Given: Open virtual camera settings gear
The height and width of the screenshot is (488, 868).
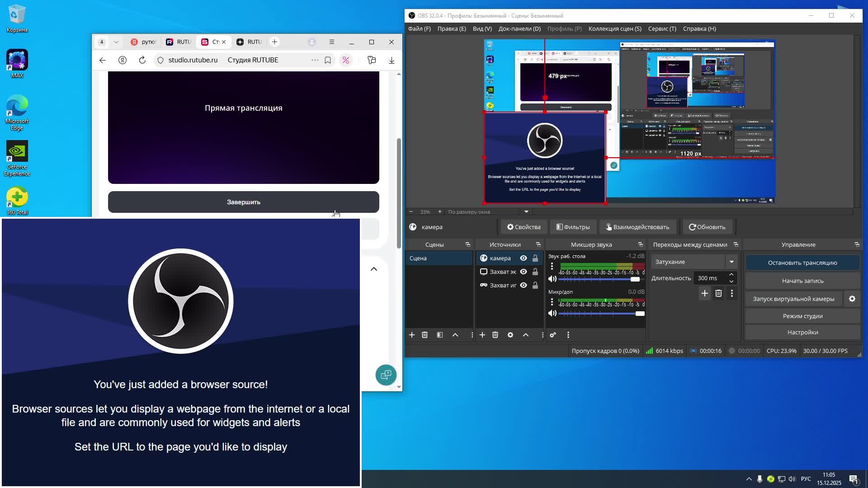Looking at the screenshot, I should 852,299.
